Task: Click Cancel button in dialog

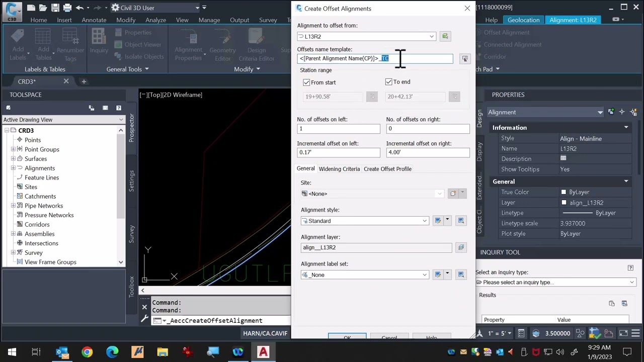Action: tap(389, 337)
